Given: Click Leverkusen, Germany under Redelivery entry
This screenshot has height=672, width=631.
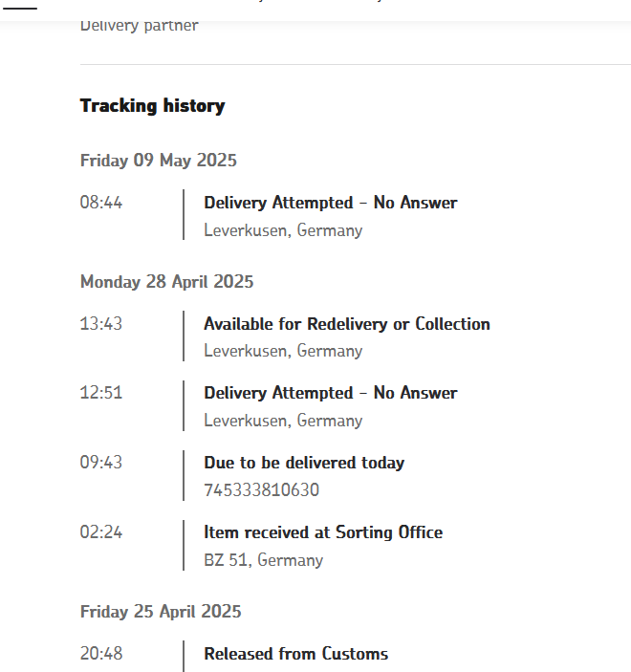Looking at the screenshot, I should click(283, 351).
